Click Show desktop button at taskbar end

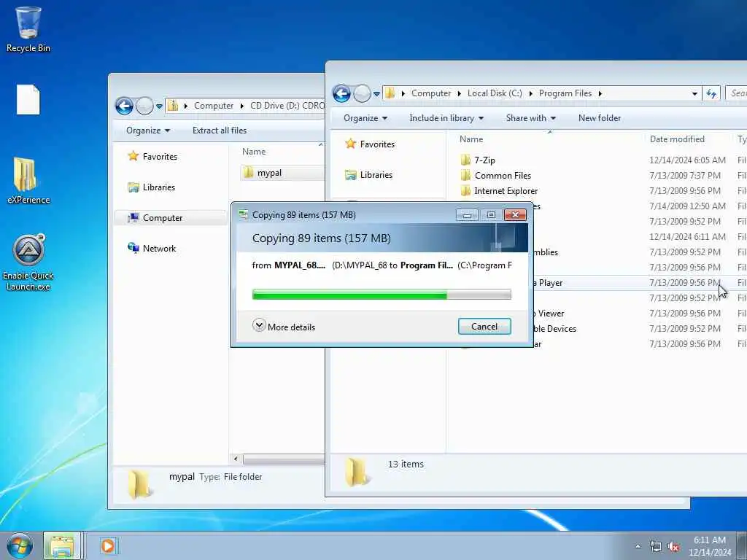(742, 545)
